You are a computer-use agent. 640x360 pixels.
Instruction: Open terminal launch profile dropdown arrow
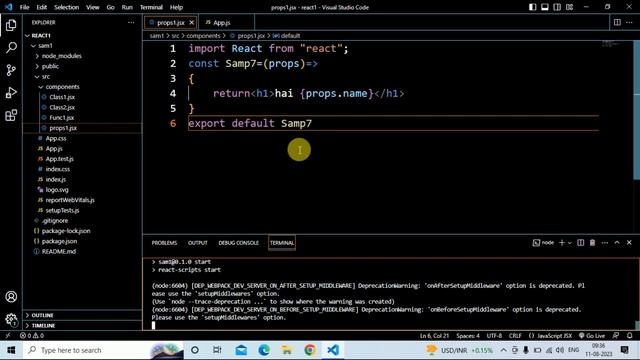[570, 243]
